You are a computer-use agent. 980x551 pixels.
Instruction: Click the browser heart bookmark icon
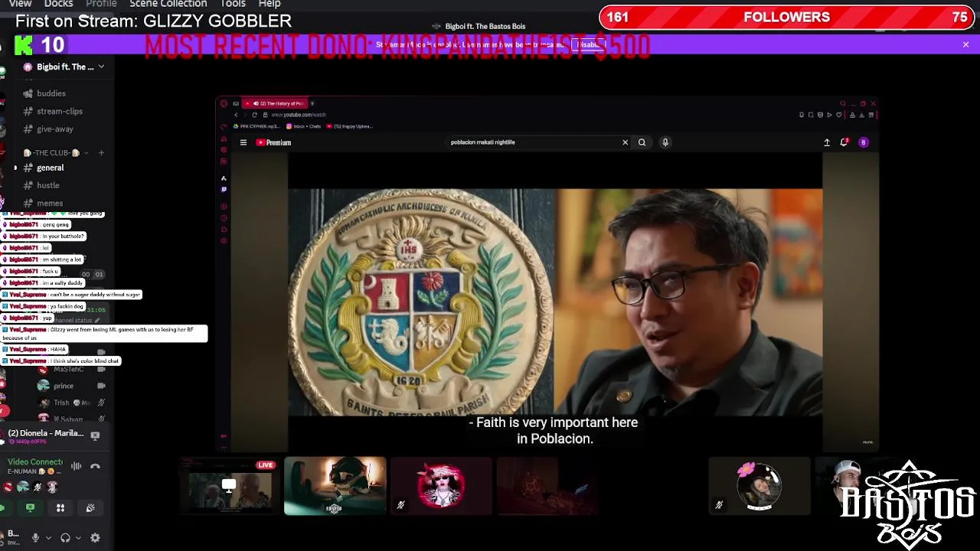839,115
